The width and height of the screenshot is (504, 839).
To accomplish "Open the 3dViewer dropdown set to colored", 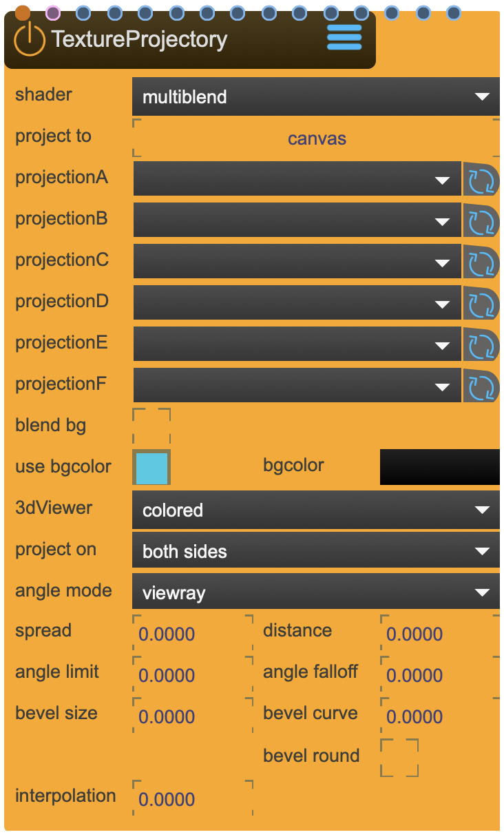I will pyautogui.click(x=315, y=510).
